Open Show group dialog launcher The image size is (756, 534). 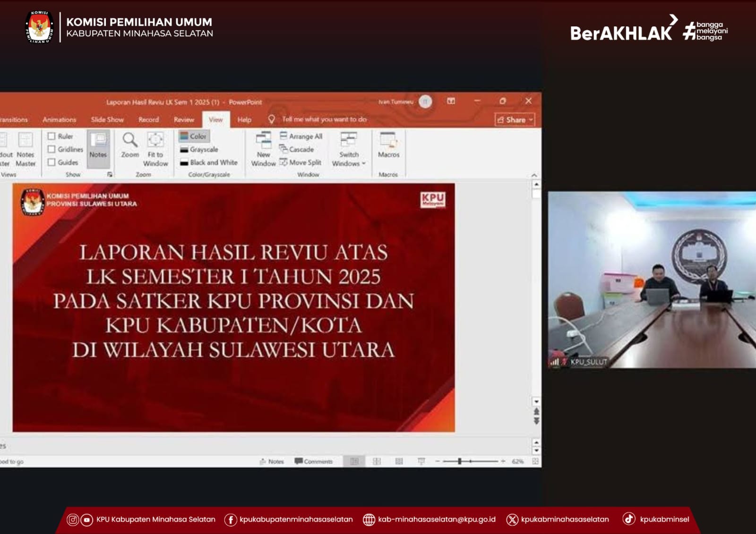[110, 175]
